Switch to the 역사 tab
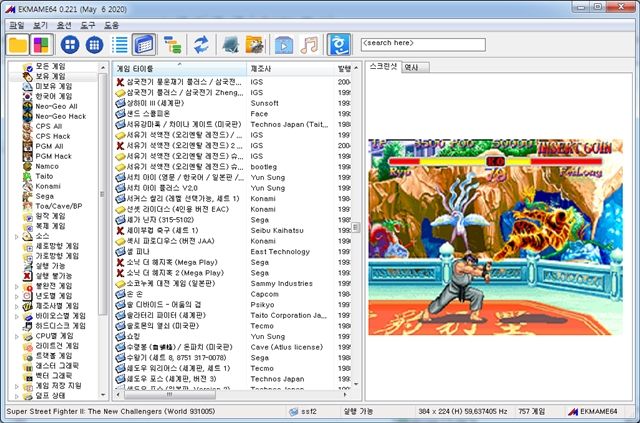The height and width of the screenshot is (423, 640). [x=415, y=68]
